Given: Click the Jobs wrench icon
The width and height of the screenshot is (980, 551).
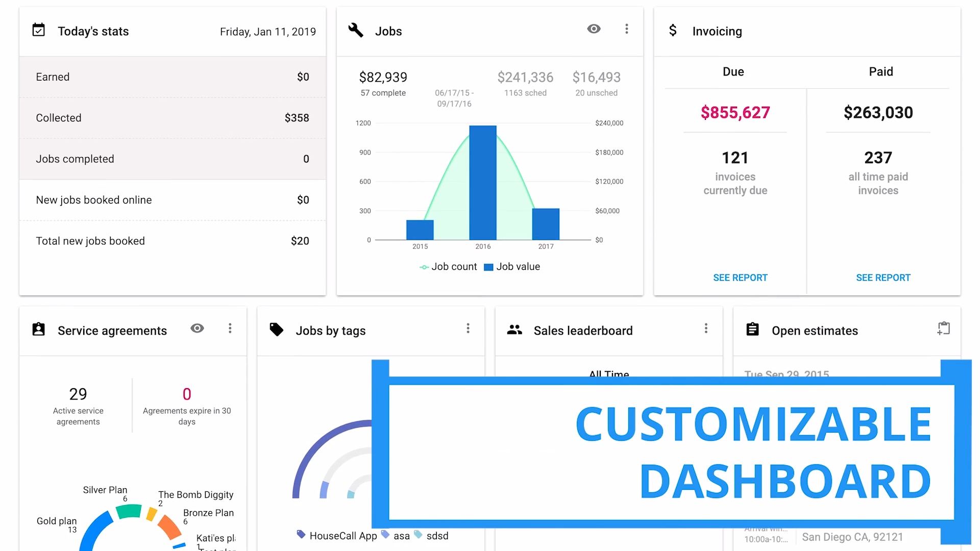Looking at the screenshot, I should (x=356, y=30).
